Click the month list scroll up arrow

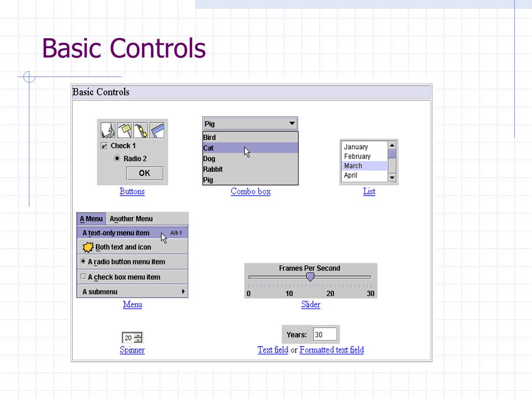[392, 145]
